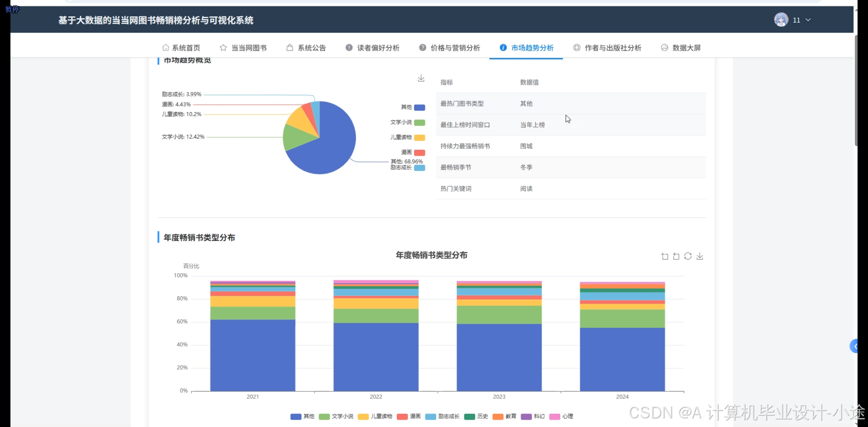Viewport: 868px width, 427px height.
Task: Switch to the 读者偏好分析 tab
Action: [372, 48]
